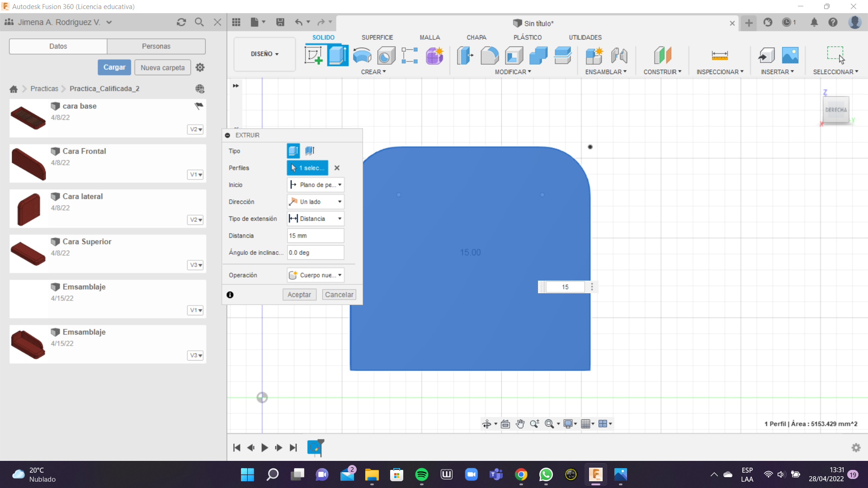Click the Cargar upload button
The image size is (868, 488).
114,67
